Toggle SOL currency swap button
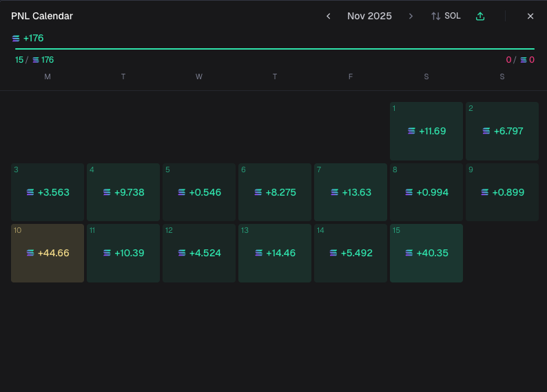 446,16
